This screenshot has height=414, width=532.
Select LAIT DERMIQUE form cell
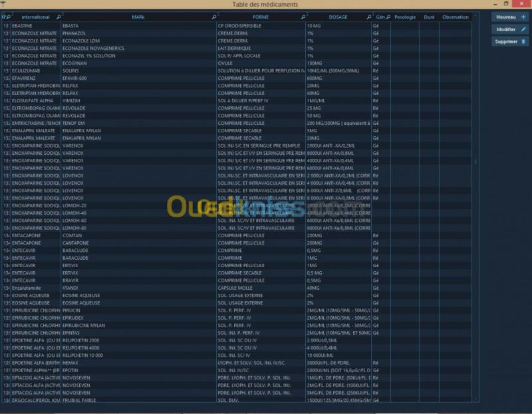click(x=261, y=48)
